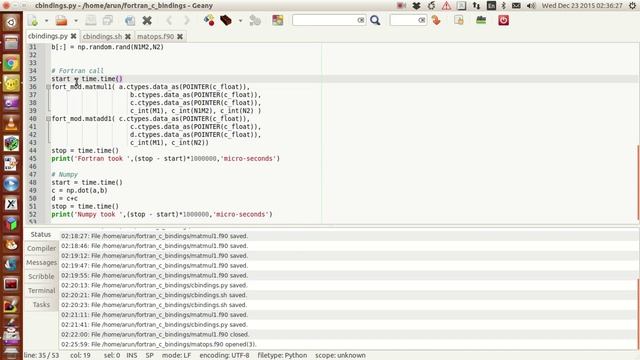
Task: Close the cbindings.sh tab
Action: point(128,36)
